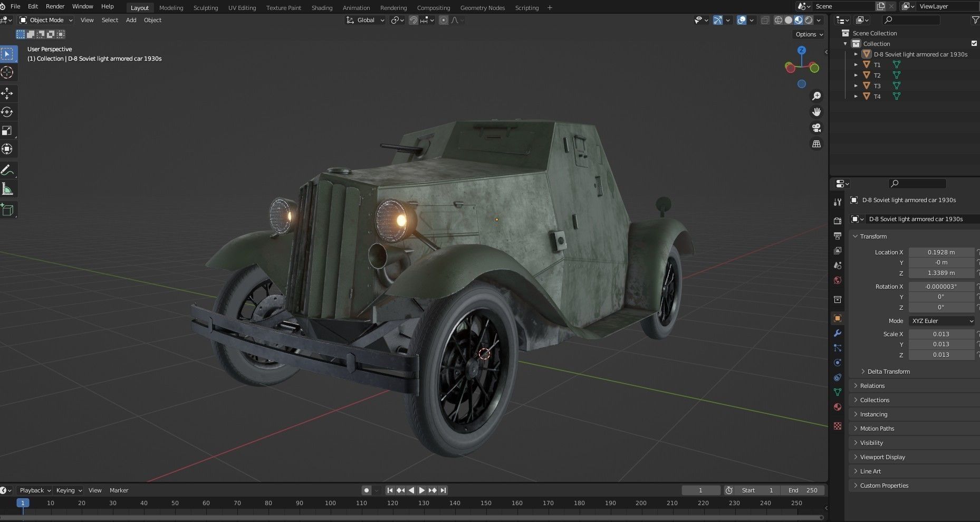Choose the Add Cube tool
Screen dimensions: 980x522
tap(7, 210)
